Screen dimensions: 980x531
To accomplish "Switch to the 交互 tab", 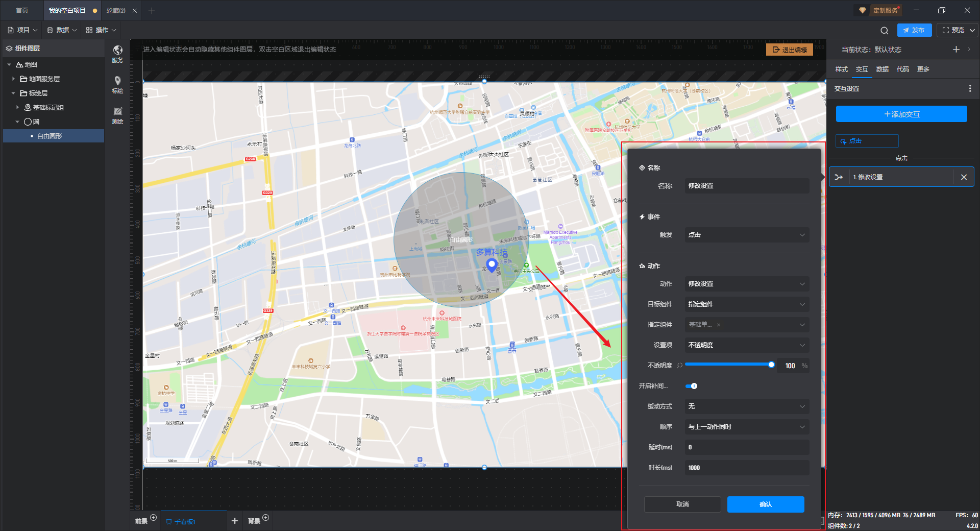I will 862,69.
